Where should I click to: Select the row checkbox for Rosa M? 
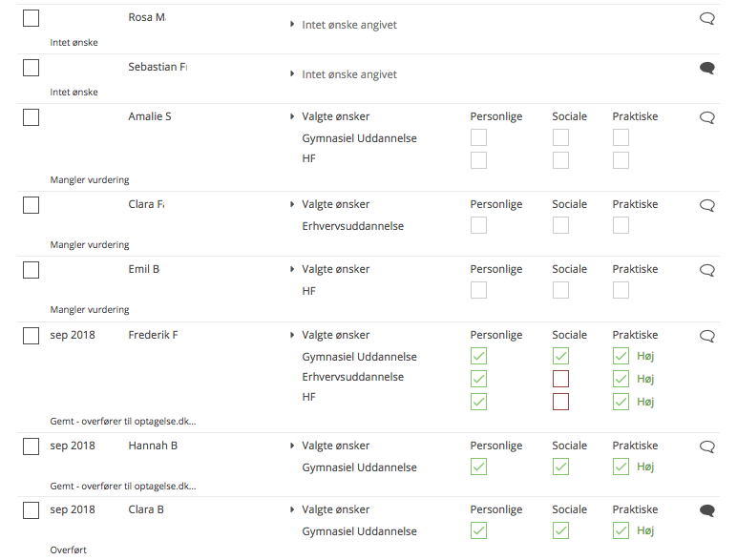pos(31,18)
